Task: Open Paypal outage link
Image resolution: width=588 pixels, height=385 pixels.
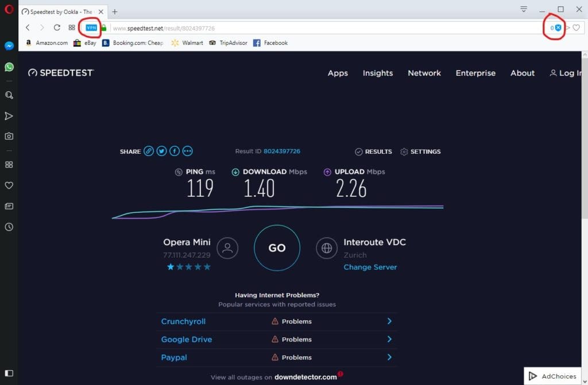Action: tap(174, 357)
